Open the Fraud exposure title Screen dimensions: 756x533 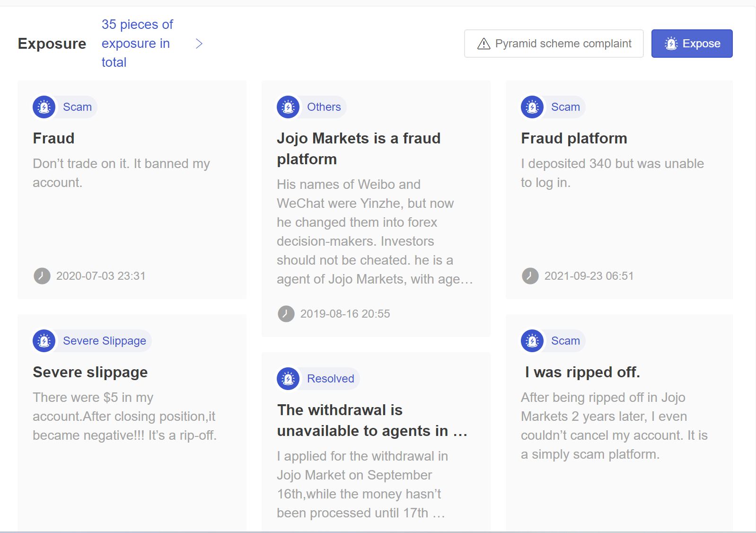[53, 138]
